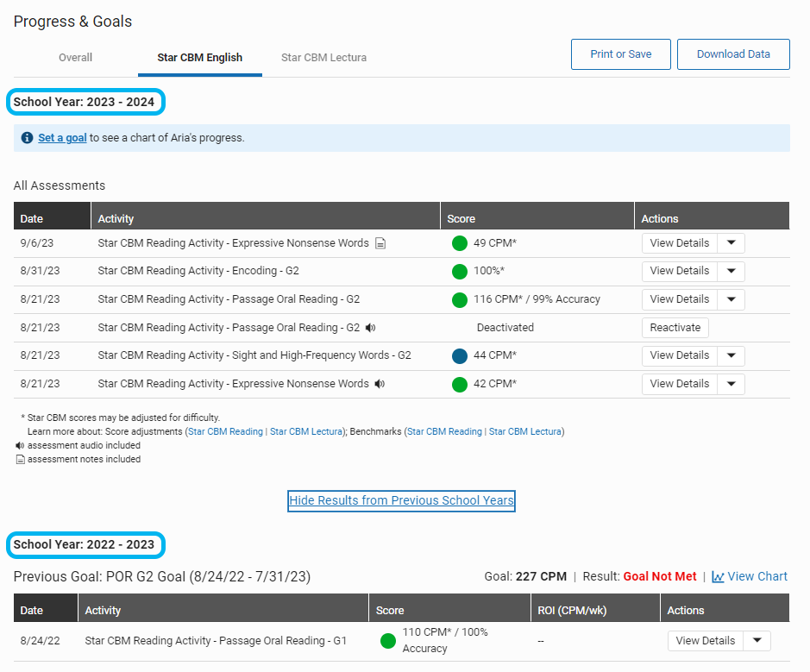810x672 pixels.
Task: Select the Star CBM English tab
Action: [x=200, y=57]
